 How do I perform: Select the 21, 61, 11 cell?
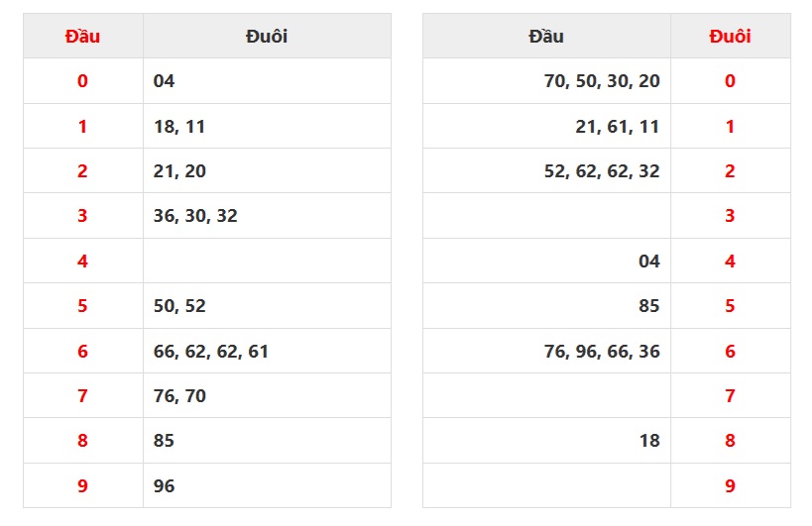tap(617, 126)
